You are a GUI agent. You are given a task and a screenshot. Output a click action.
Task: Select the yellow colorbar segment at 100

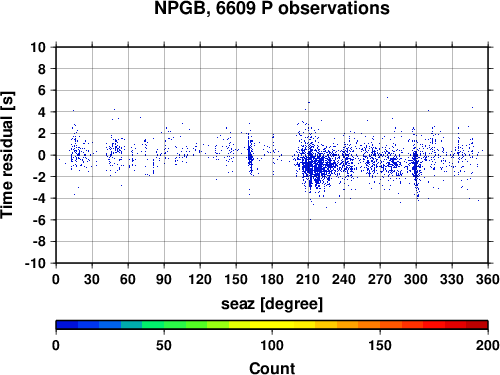pyautogui.click(x=272, y=325)
